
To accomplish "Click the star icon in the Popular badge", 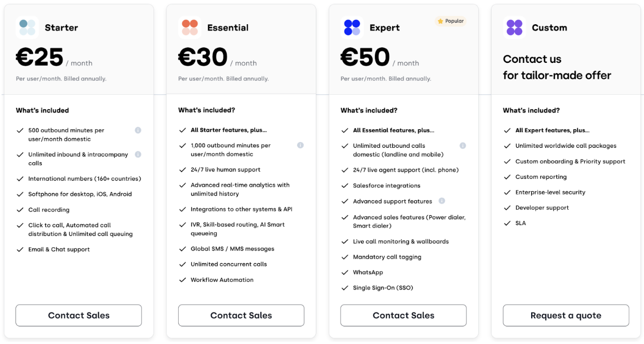I will [440, 21].
